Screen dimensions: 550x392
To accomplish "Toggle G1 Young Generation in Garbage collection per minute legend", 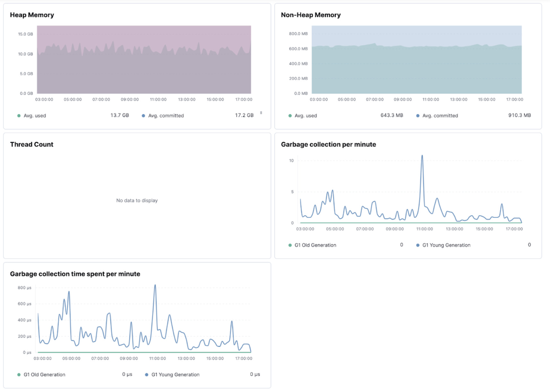I will [x=446, y=245].
